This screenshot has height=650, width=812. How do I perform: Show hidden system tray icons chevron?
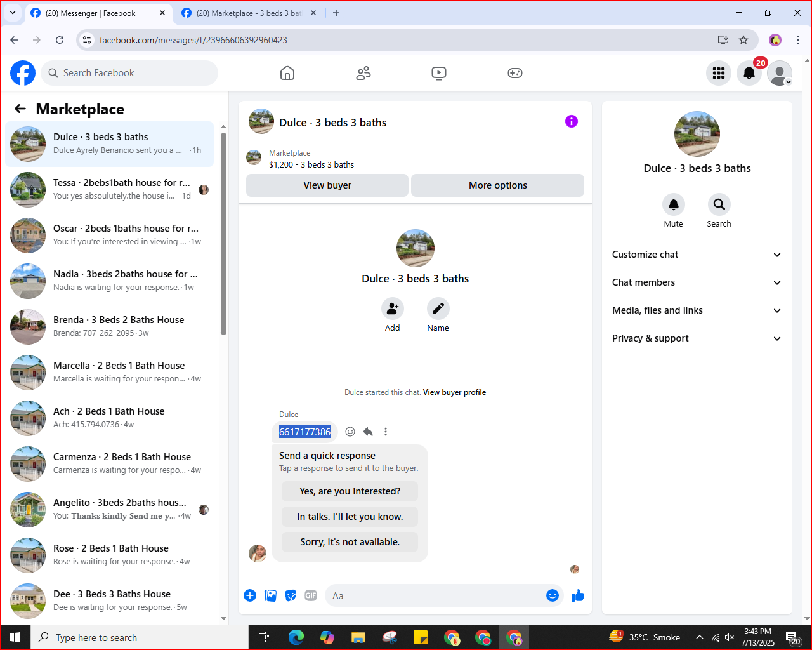(x=699, y=637)
